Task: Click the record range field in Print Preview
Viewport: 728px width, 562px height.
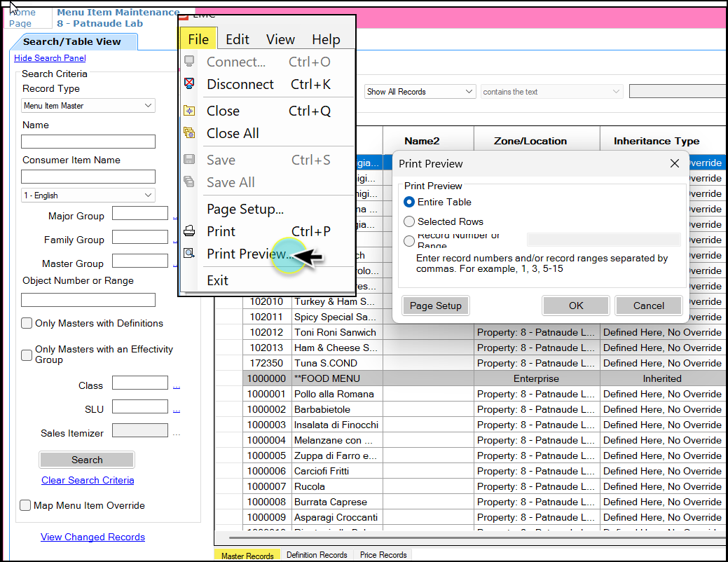Action: [603, 240]
